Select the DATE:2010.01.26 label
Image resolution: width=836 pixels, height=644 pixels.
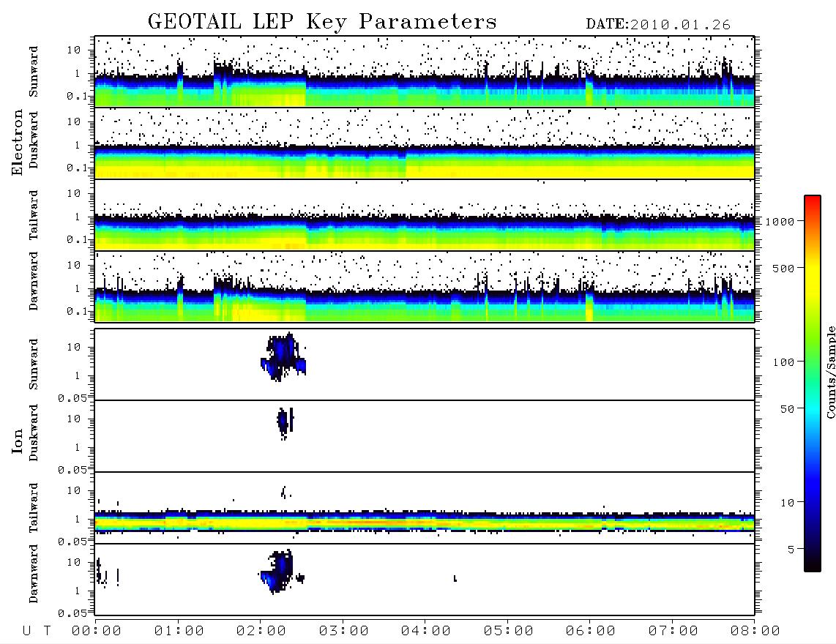click(x=658, y=25)
